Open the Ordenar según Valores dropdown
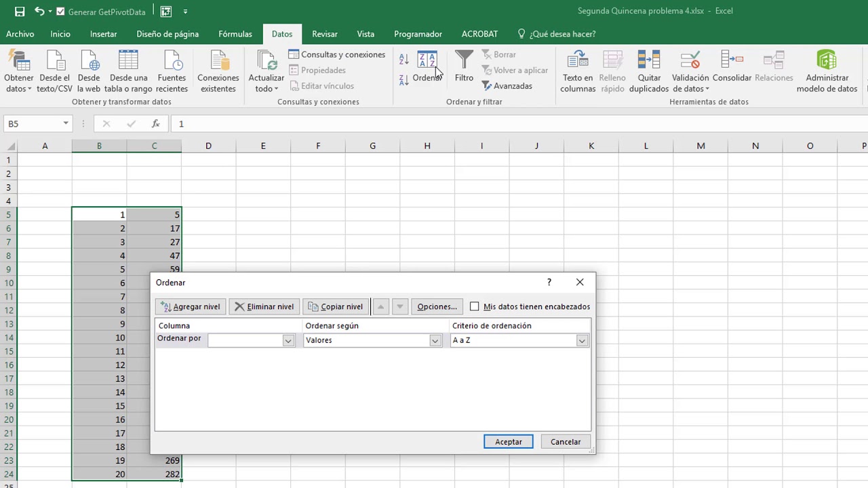This screenshot has height=488, width=868. pos(435,340)
